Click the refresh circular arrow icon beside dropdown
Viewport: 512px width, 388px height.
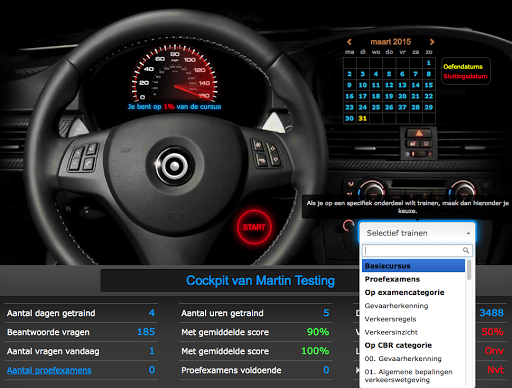tap(348, 226)
